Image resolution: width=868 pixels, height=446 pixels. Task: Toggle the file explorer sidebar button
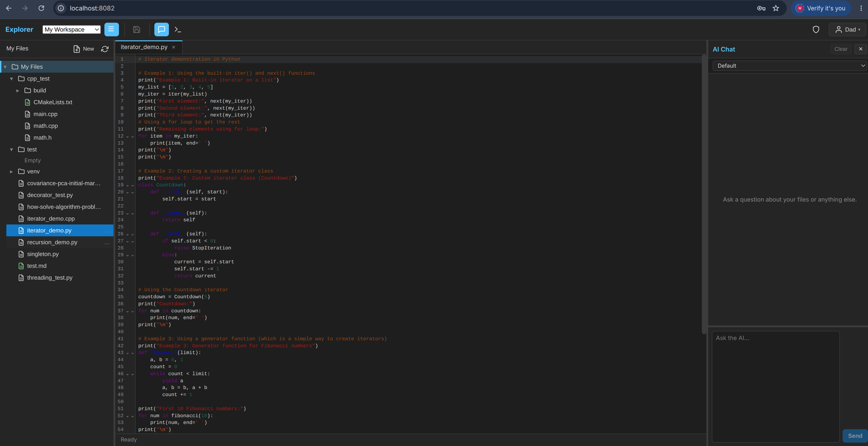tap(111, 29)
